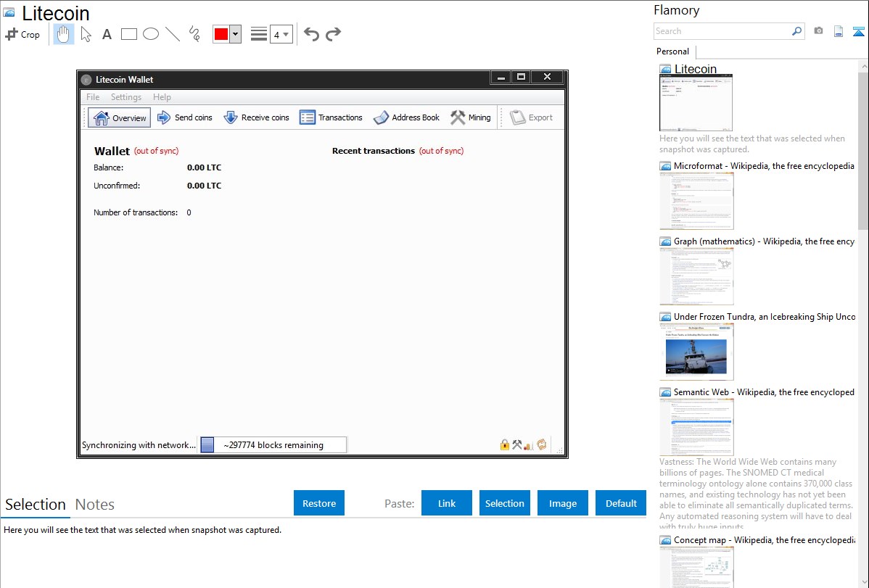The image size is (869, 588).
Task: Click the blocks remaining progress bar
Action: point(273,445)
